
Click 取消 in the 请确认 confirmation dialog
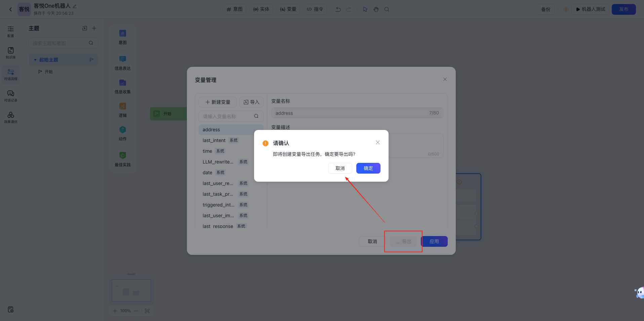coord(340,168)
